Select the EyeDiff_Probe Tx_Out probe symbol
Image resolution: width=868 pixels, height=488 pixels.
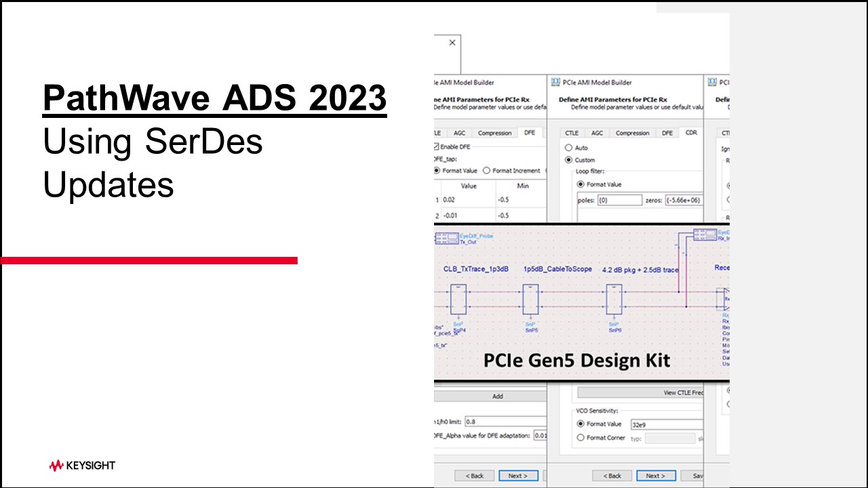pos(446,238)
